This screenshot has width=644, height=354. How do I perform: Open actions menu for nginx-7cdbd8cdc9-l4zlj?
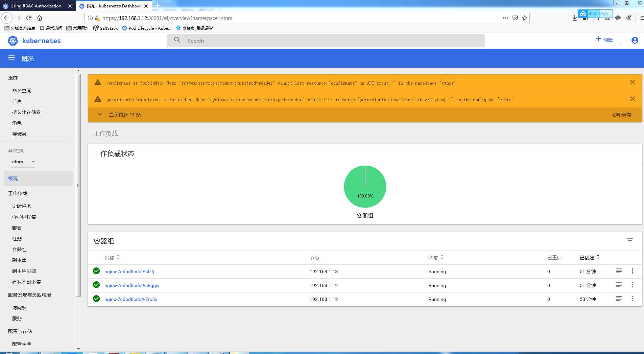point(633,271)
